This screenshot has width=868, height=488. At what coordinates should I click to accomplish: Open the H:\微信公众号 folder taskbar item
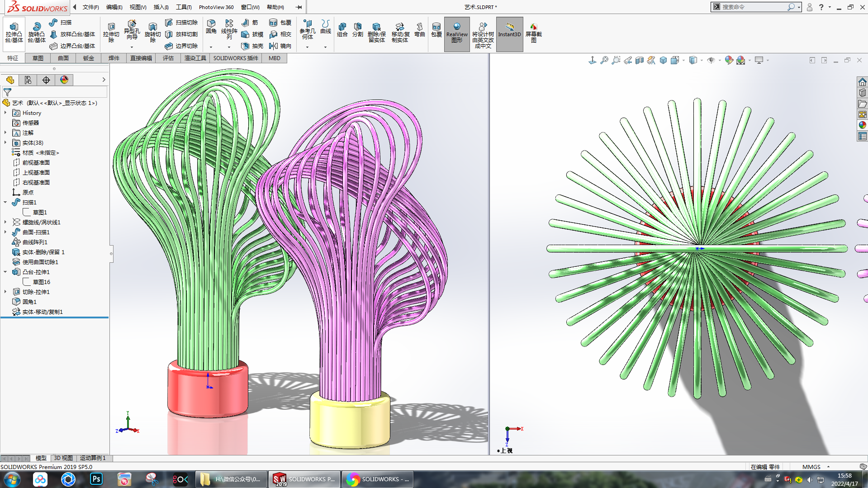232,479
